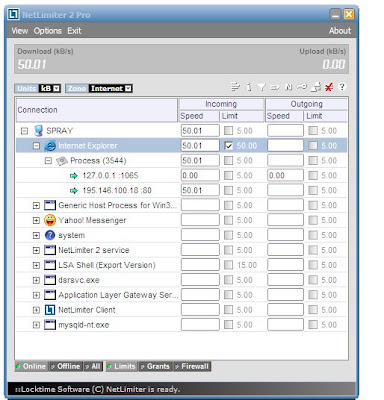Open the Units kB dropdown
Image resolution: width=384 pixels, height=400 pixels.
[57, 88]
